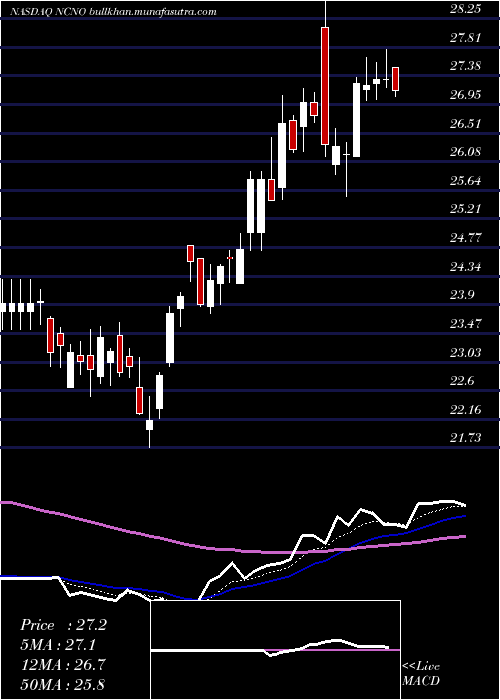The image size is (500, 700).
Task: Click the 23.03 price axis label
Action: tap(465, 352)
